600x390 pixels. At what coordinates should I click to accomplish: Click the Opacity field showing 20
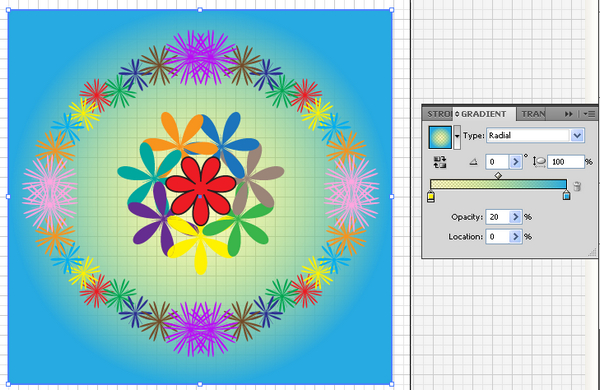click(497, 217)
